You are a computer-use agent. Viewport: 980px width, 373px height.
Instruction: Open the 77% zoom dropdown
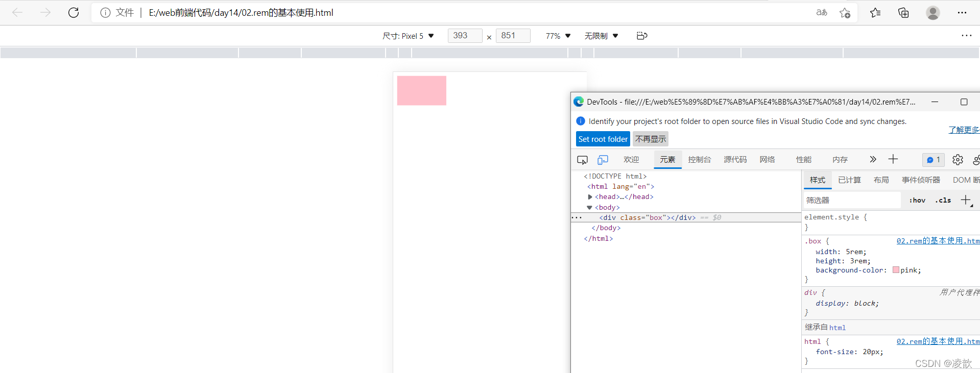pyautogui.click(x=558, y=36)
